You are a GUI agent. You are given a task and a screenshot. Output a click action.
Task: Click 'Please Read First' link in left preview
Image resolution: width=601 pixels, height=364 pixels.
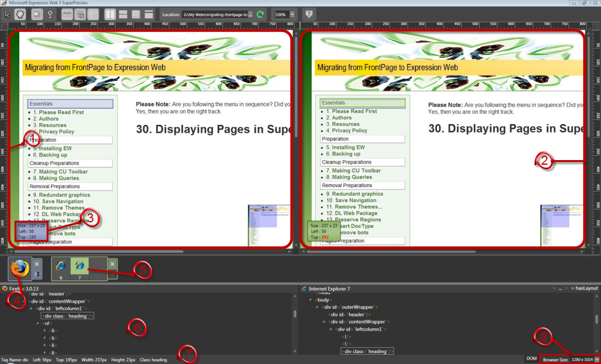pos(61,112)
